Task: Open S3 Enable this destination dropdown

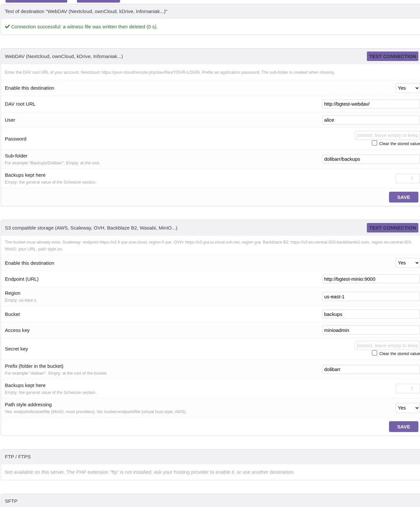Action: point(408,263)
